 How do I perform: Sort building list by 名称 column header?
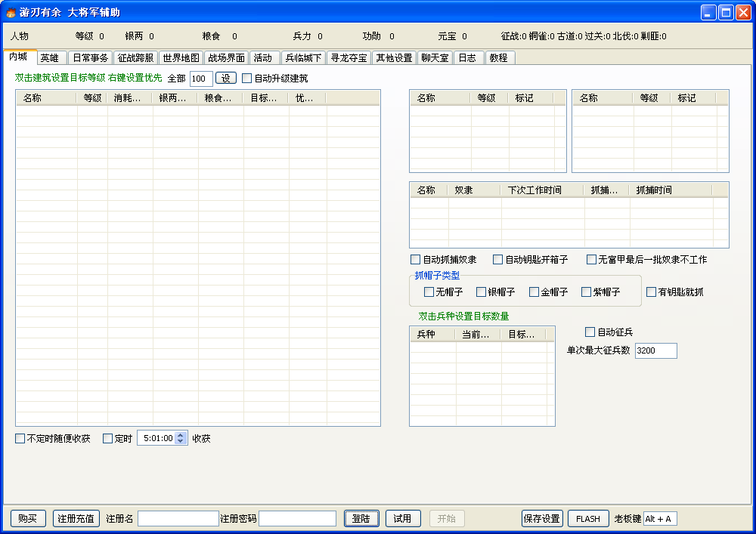pos(47,98)
